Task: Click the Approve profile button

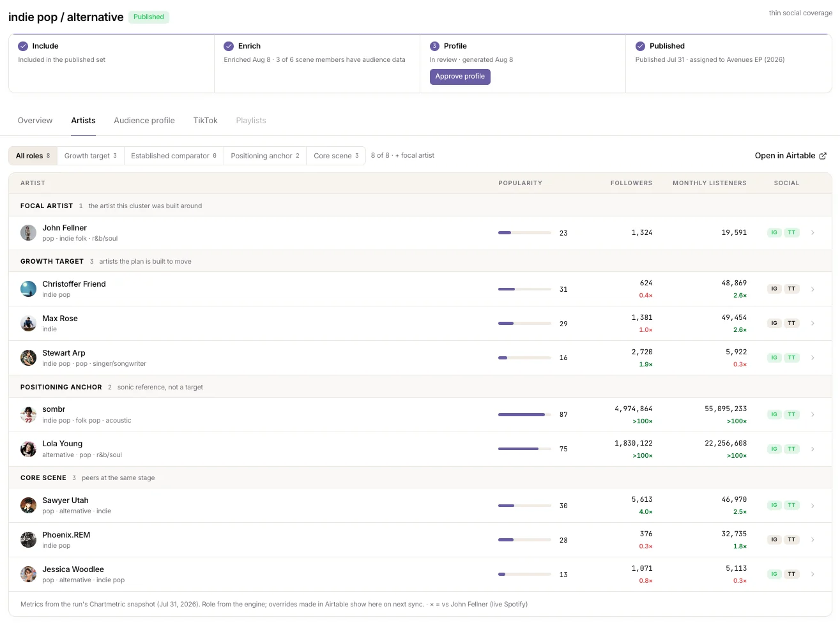Action: pos(460,77)
